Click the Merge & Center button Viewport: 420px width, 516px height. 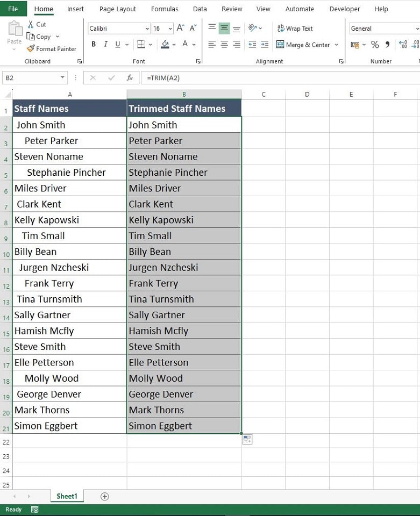pos(303,45)
